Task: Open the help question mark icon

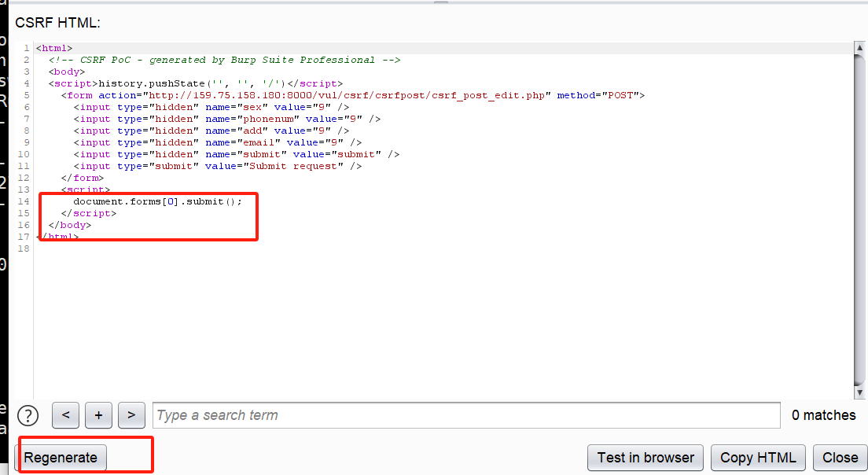Action: click(28, 415)
